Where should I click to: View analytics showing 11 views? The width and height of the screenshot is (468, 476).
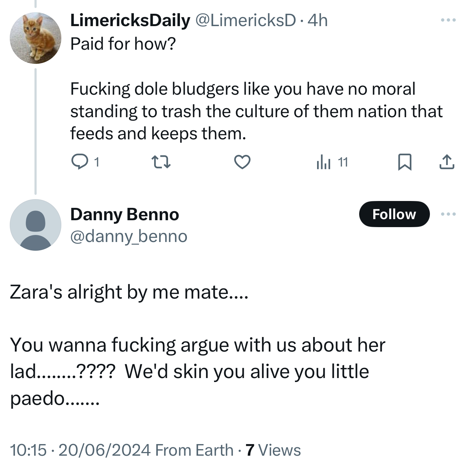pyautogui.click(x=332, y=162)
